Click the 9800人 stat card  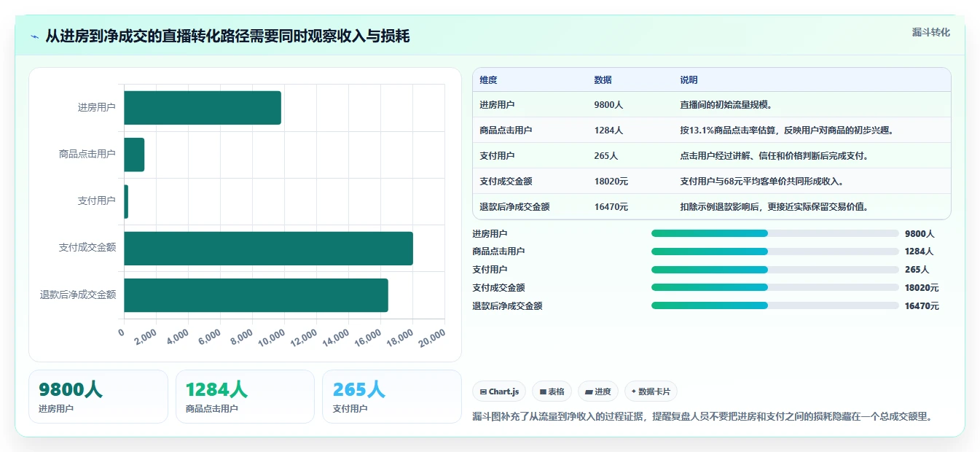(x=98, y=397)
